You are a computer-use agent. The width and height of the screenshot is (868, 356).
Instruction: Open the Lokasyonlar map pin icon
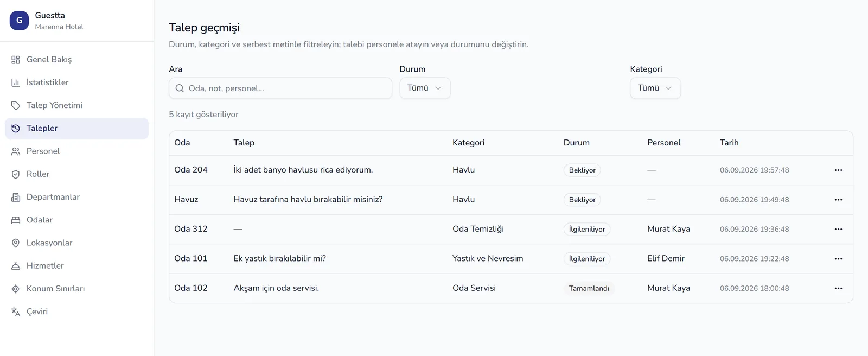click(x=16, y=243)
